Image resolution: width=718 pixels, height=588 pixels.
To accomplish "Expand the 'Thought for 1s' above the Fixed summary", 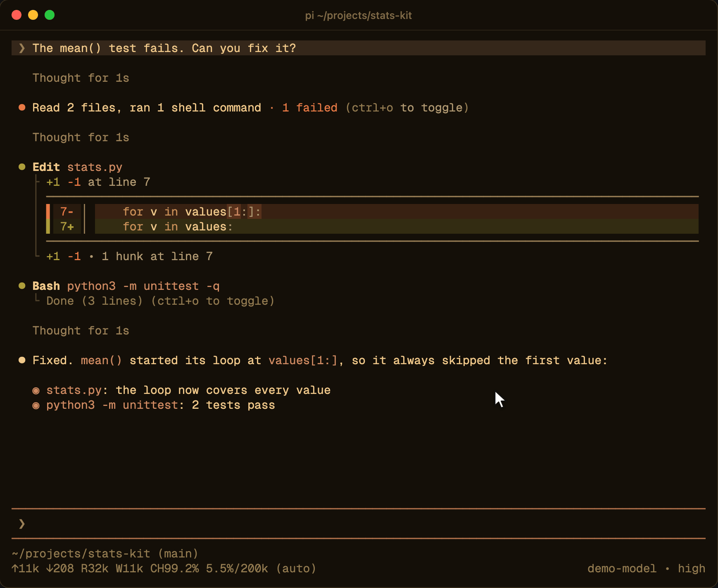I will click(x=81, y=331).
